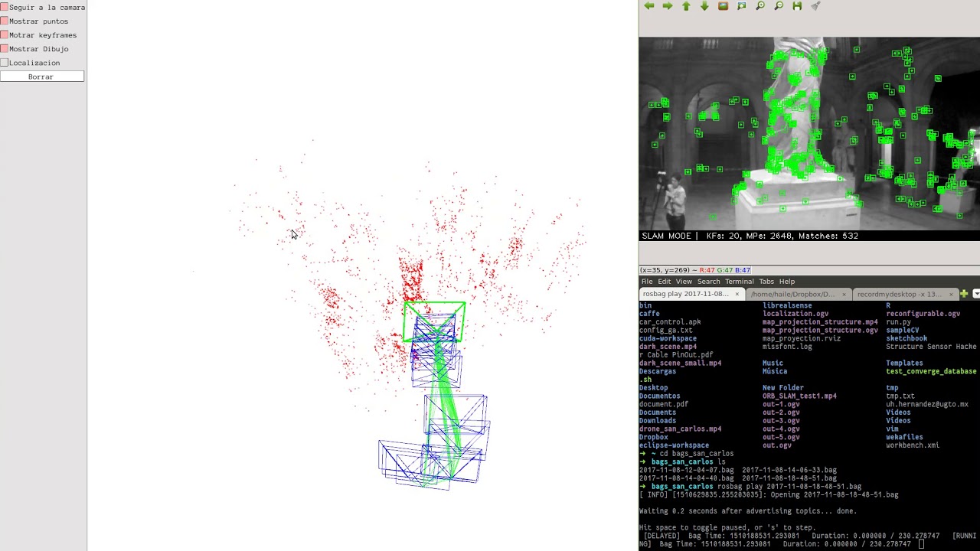Click the green left arrow in image viewer toolbar
This screenshot has height=551, width=980.
648,6
